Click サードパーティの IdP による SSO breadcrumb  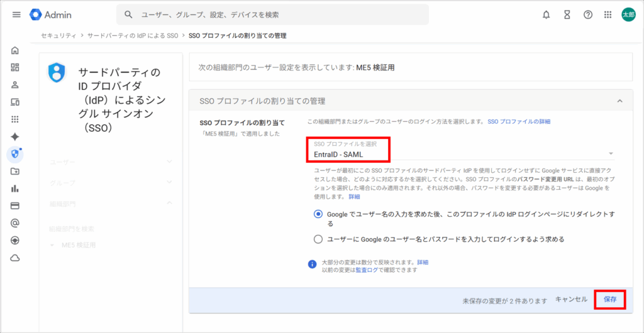[x=132, y=36]
